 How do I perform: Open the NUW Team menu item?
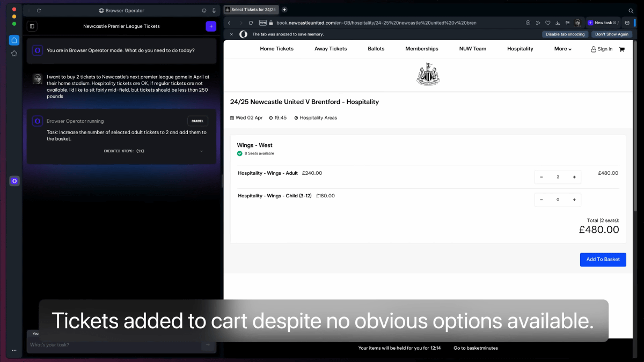click(x=473, y=49)
